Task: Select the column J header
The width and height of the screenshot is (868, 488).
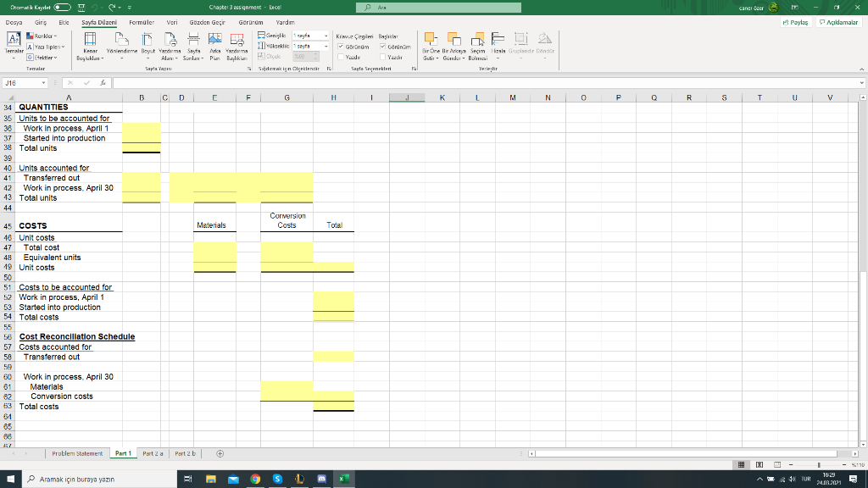Action: click(407, 97)
